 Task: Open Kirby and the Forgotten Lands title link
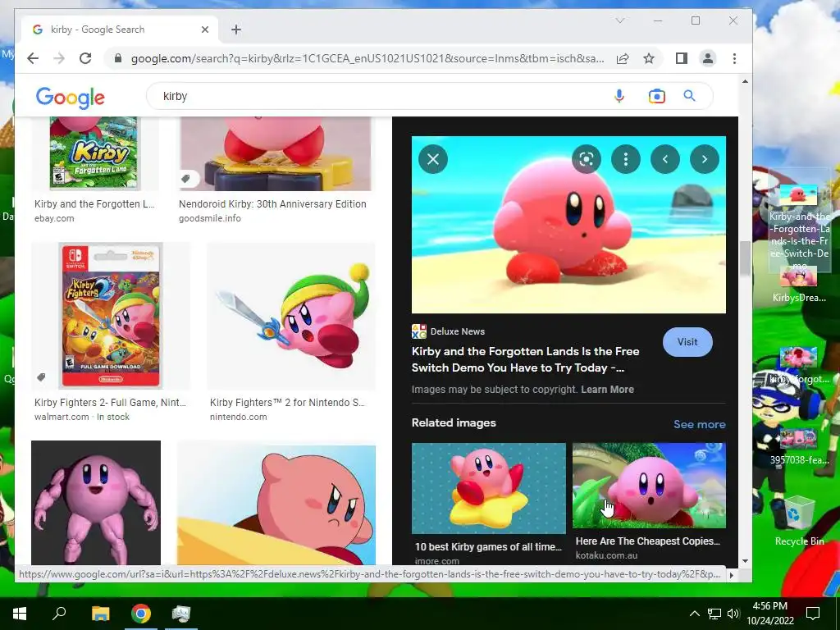526,359
